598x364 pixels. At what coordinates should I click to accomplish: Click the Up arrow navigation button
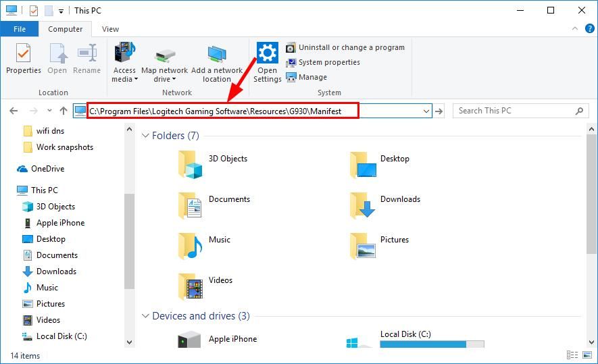64,111
